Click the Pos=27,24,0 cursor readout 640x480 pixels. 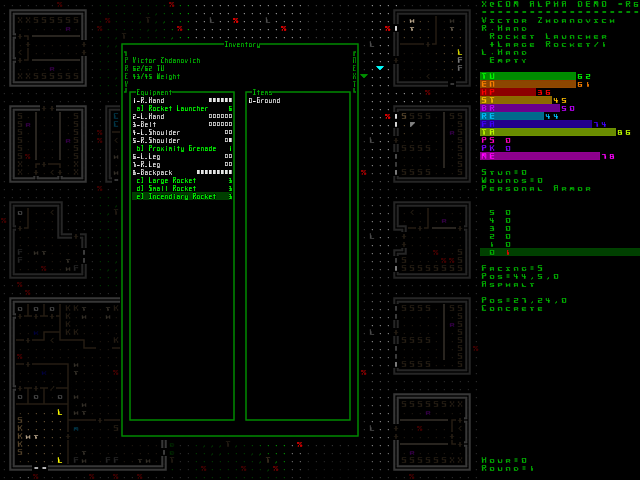(524, 300)
